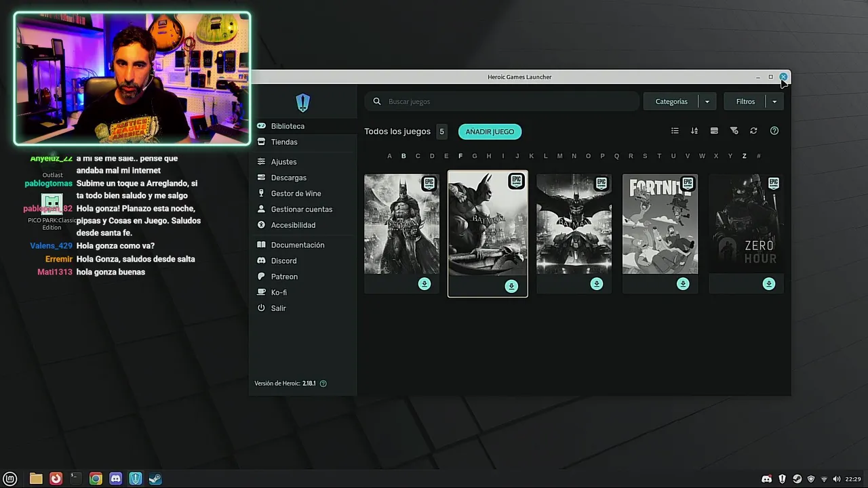Download the highlighted Batman Arkham City game

click(x=511, y=286)
